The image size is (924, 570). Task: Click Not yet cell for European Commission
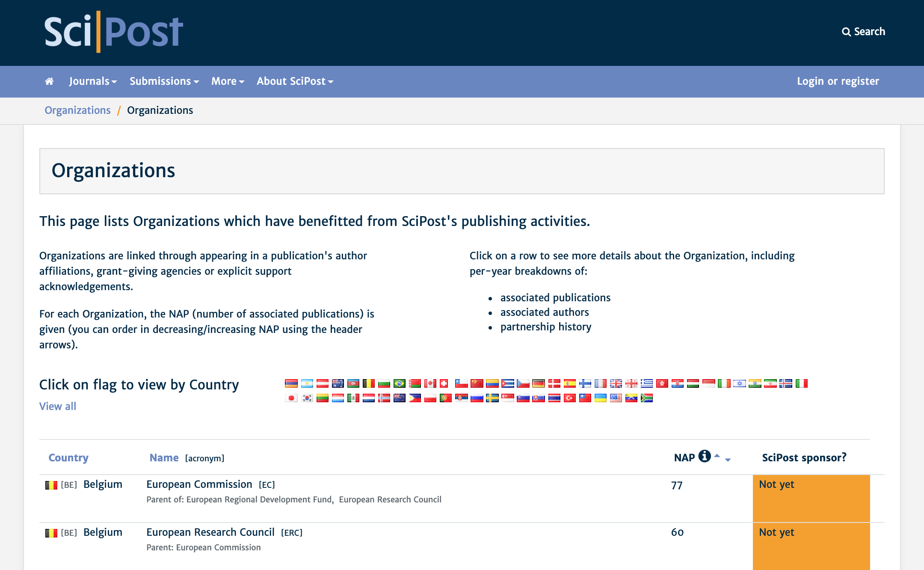(811, 499)
